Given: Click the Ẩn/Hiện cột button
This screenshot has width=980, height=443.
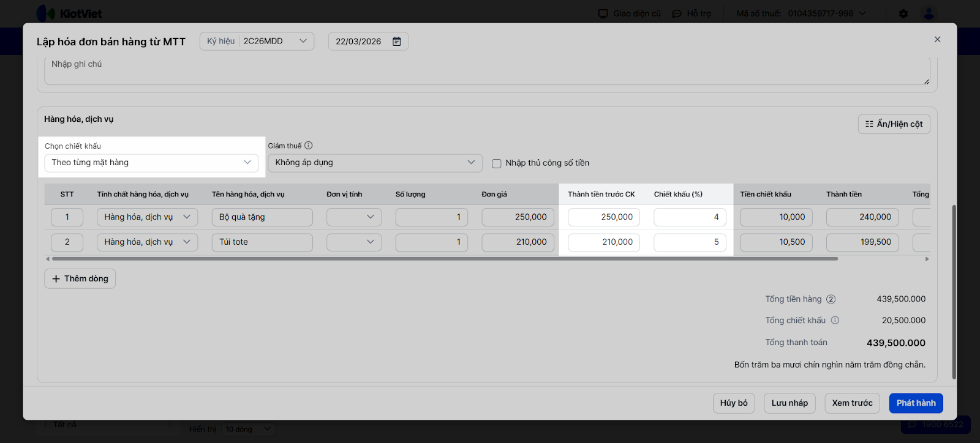Looking at the screenshot, I should (894, 124).
